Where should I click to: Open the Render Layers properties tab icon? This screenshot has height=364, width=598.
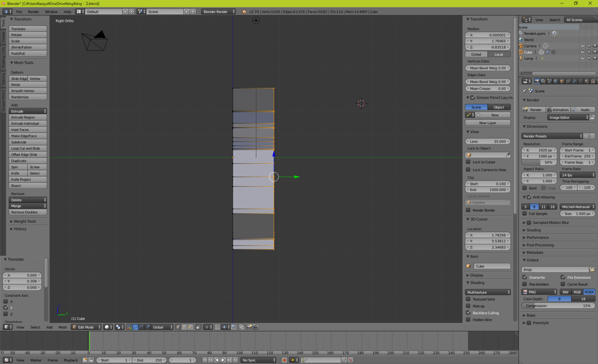543,81
